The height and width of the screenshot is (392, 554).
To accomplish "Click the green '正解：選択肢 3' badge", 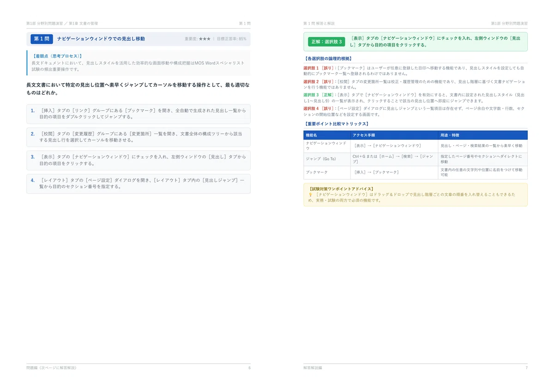I will [x=326, y=42].
